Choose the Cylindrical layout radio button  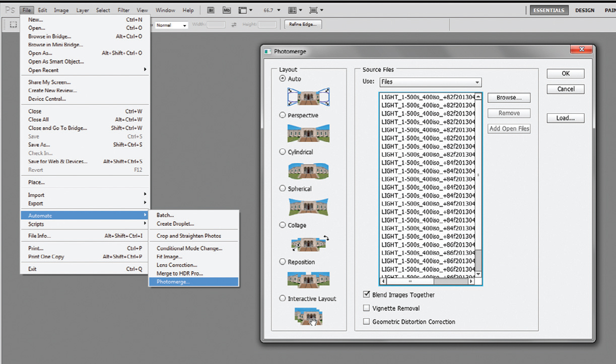click(x=282, y=152)
